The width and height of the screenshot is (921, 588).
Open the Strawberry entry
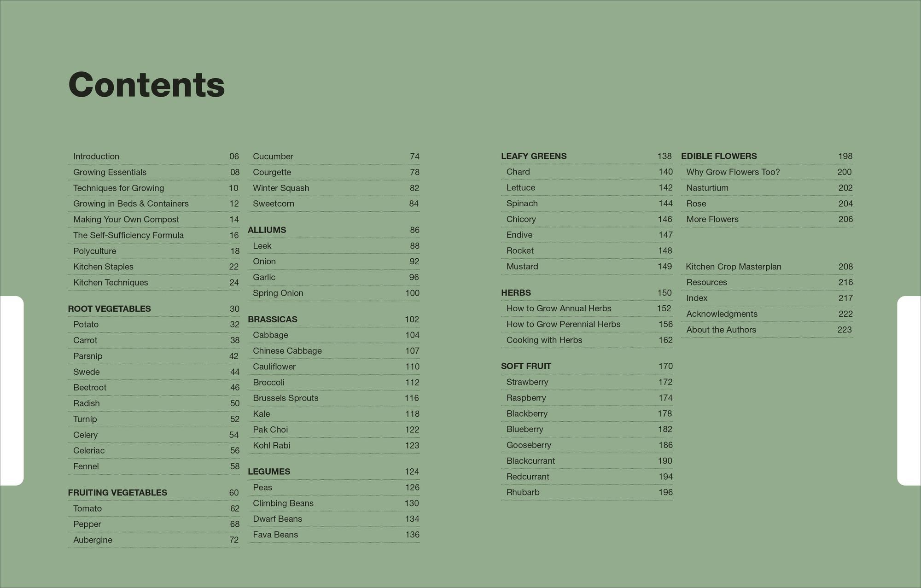527,382
